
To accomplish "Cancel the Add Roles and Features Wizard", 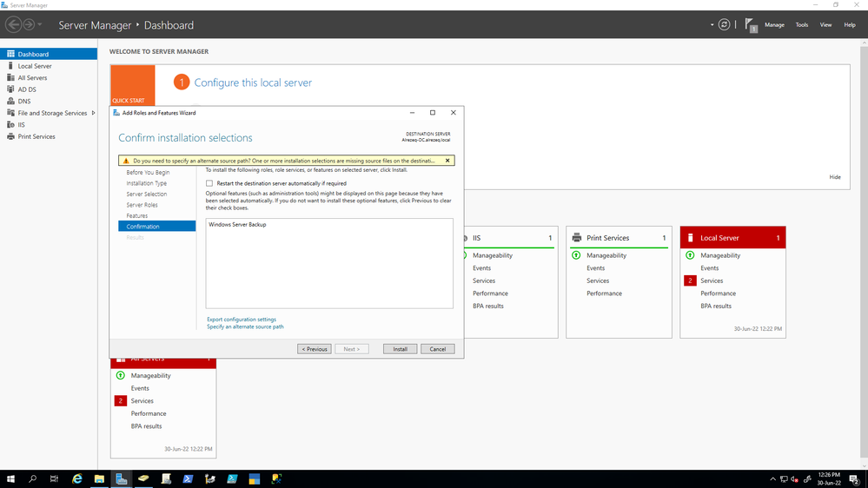I will [x=437, y=349].
